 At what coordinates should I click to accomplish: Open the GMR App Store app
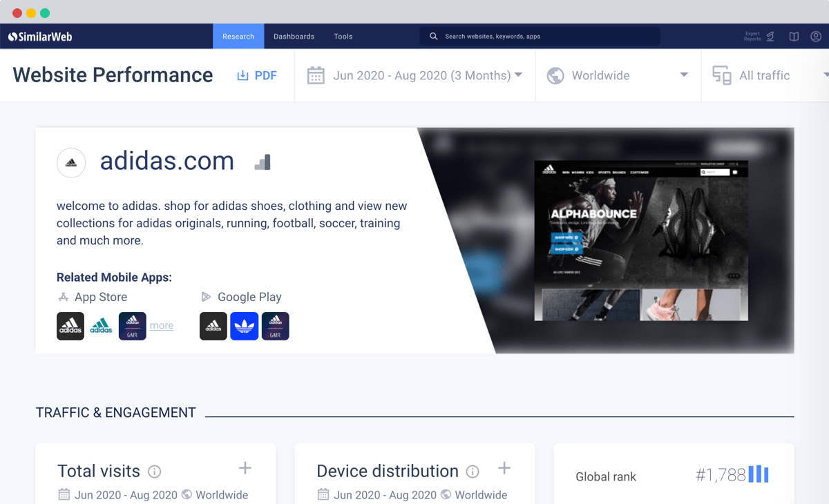[133, 326]
